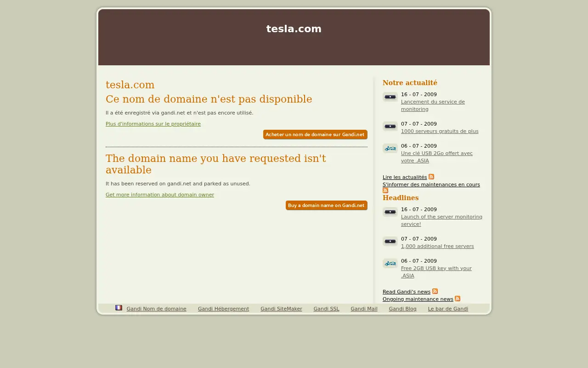Open RSS icon next to Read Gandi's news
This screenshot has height=368, width=588.
point(435,291)
